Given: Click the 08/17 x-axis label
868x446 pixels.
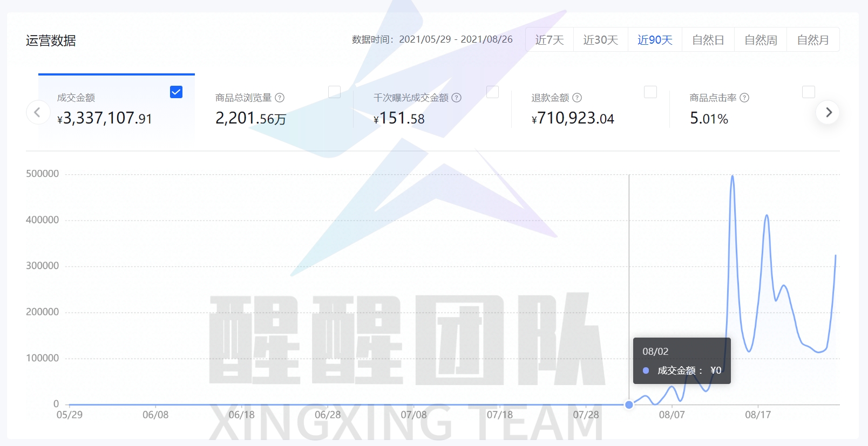Looking at the screenshot, I should pyautogui.click(x=758, y=415).
